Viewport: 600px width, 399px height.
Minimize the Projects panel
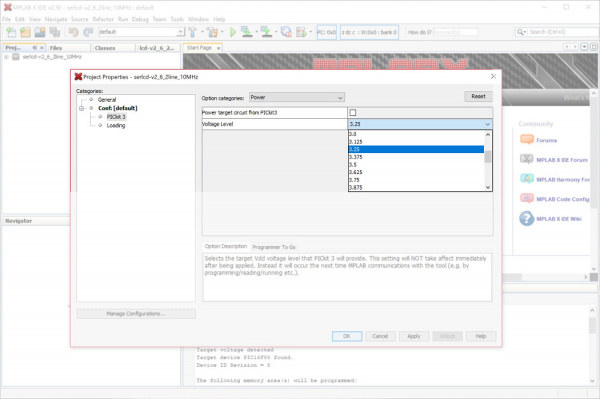point(35,48)
